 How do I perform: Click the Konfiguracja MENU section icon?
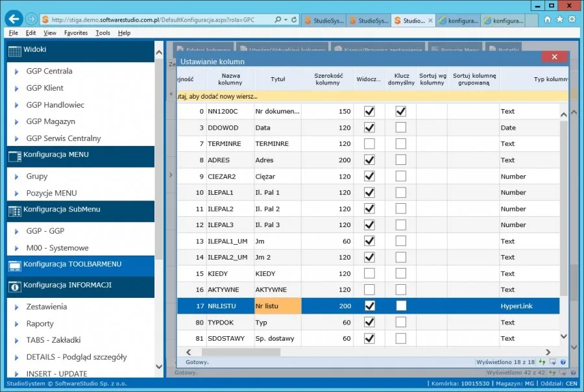point(14,156)
